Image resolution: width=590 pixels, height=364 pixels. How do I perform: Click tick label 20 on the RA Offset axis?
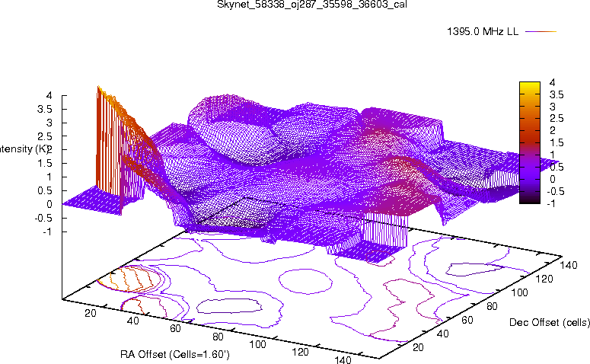(91, 313)
